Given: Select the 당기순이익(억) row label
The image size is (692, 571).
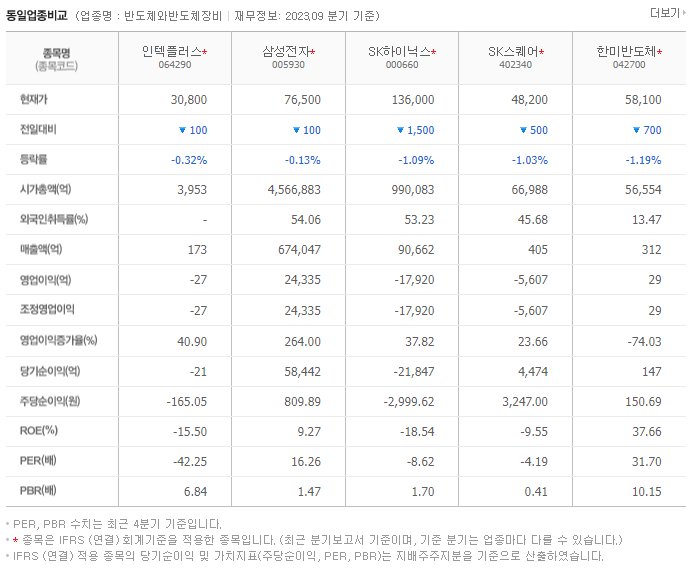Looking at the screenshot, I should 50,371.
